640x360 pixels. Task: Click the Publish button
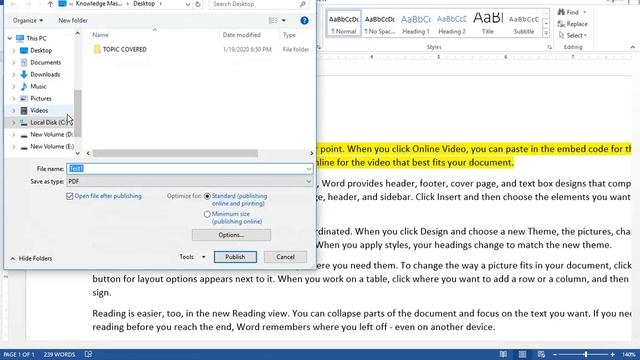[x=235, y=257]
